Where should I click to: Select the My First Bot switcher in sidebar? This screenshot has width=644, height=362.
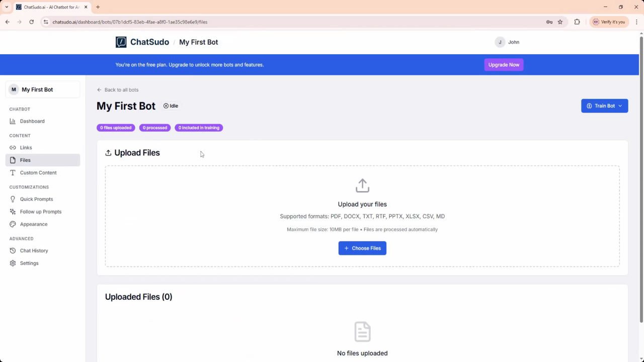(43, 89)
